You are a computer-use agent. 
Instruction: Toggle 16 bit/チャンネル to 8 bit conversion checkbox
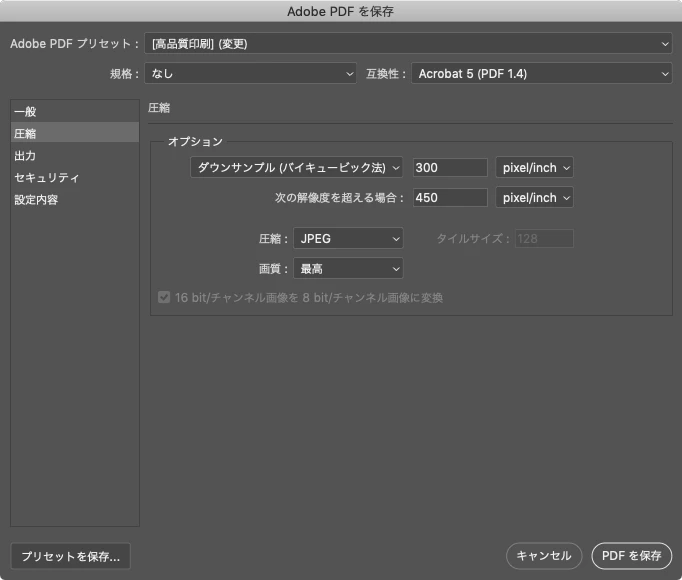click(x=164, y=298)
